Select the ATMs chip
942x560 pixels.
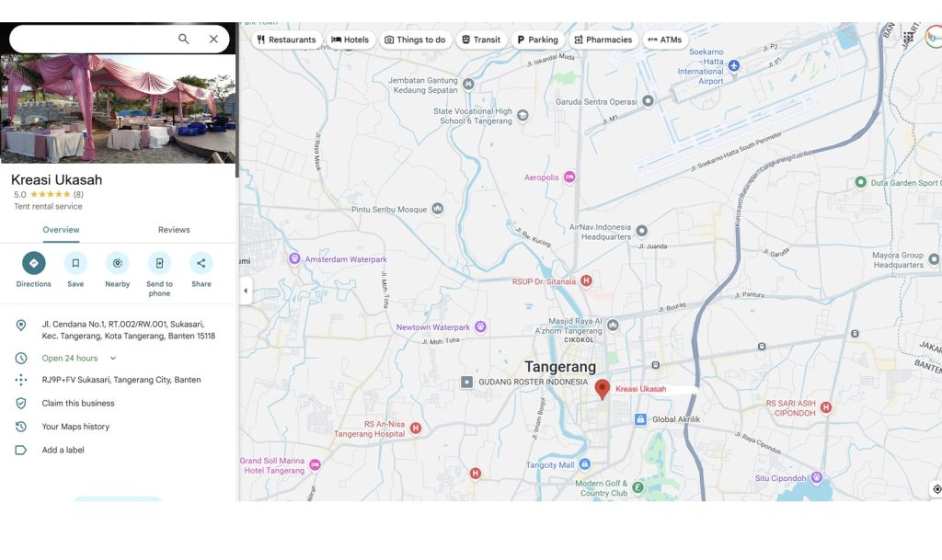(665, 40)
